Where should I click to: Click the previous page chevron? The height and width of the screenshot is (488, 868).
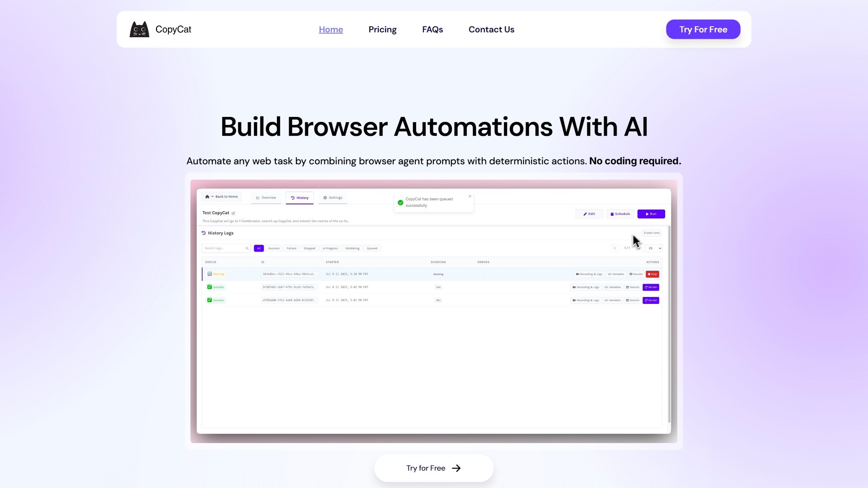(x=615, y=248)
